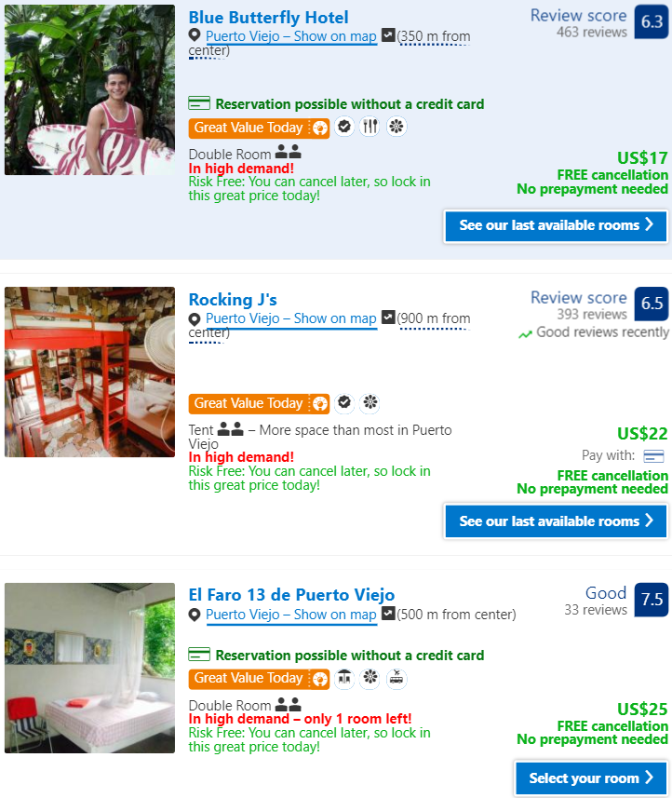This screenshot has height=798, width=672.
Task: Click the flower icon in Rocking J's listing
Action: (x=370, y=402)
